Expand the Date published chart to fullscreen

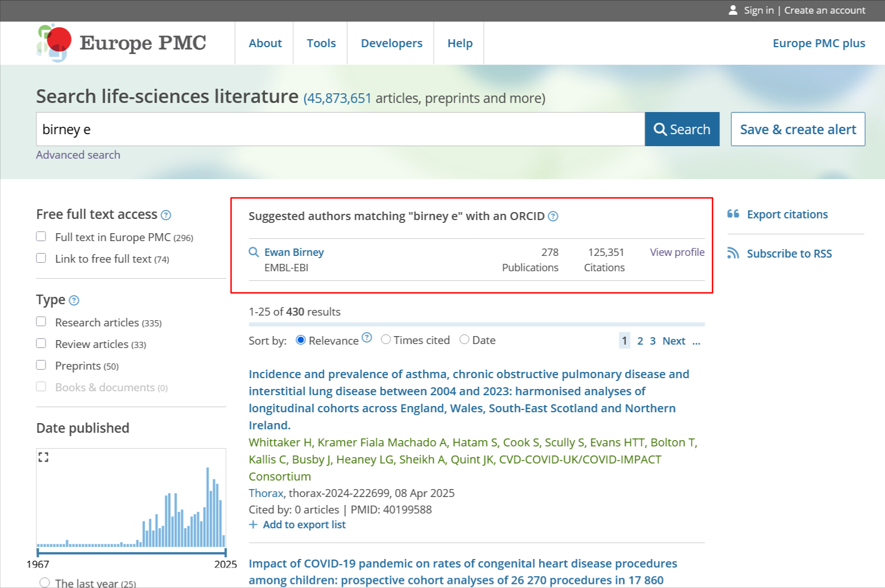[43, 457]
